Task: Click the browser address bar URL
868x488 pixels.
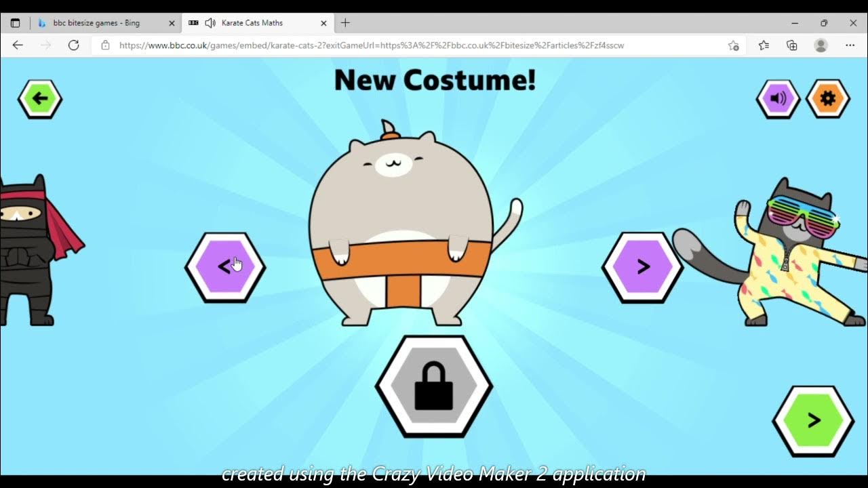Action: tap(372, 45)
